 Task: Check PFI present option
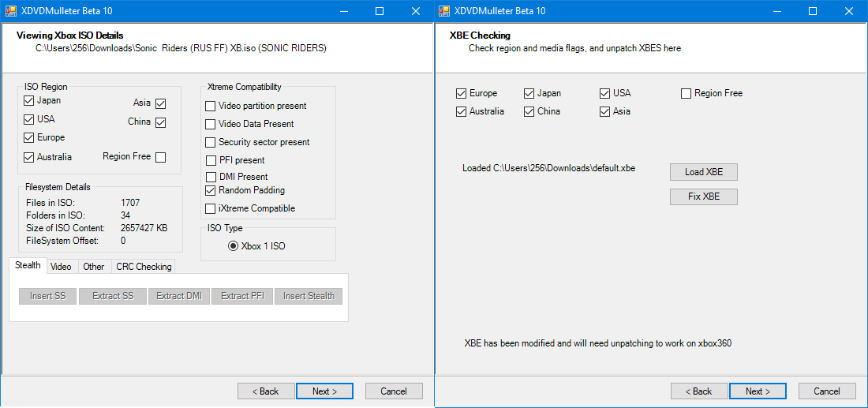pos(211,160)
